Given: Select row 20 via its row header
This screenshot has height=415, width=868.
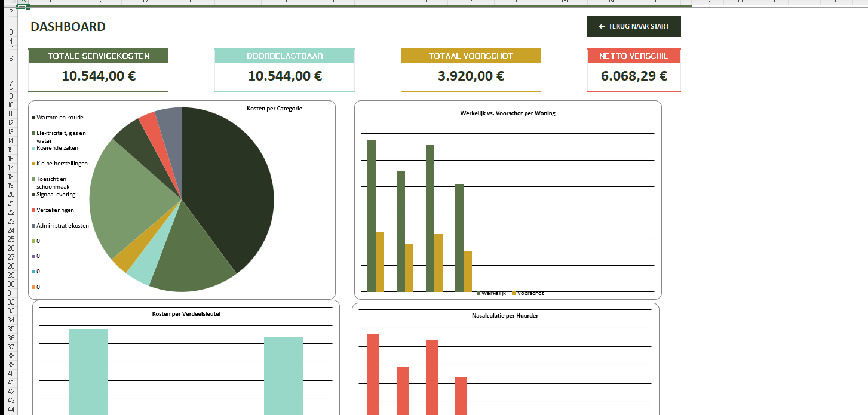Looking at the screenshot, I should pyautogui.click(x=10, y=195).
